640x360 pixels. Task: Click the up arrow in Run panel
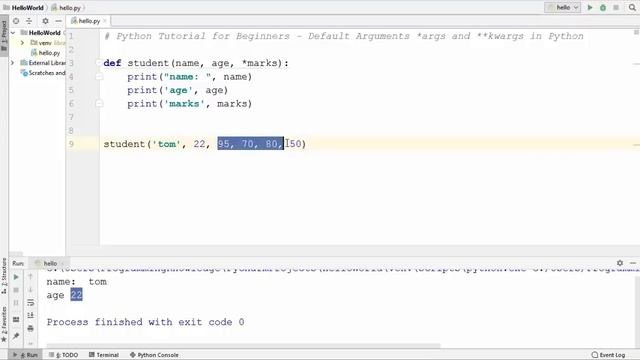point(31,277)
